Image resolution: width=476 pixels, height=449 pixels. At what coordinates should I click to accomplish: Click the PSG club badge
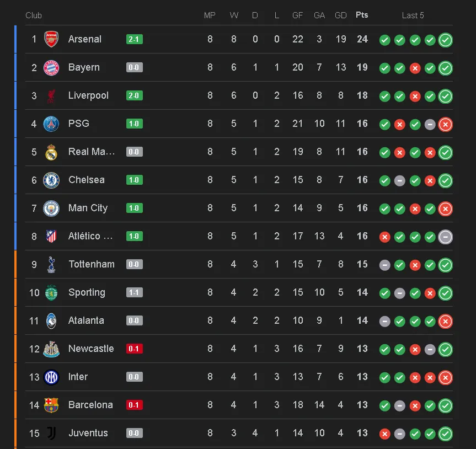click(51, 124)
